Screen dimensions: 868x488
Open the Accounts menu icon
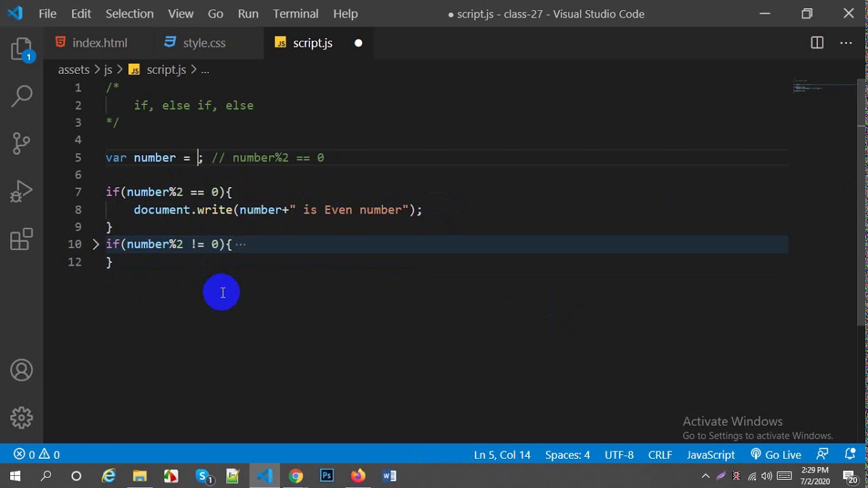pos(22,370)
